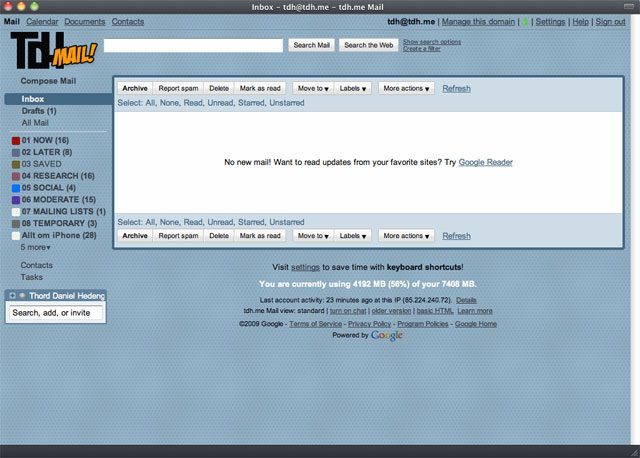
Task: Open Google Reader link
Action: 485,162
